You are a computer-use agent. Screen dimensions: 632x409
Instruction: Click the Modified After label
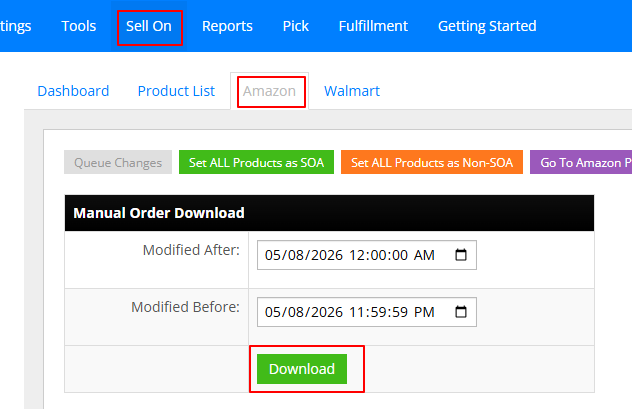pos(191,250)
